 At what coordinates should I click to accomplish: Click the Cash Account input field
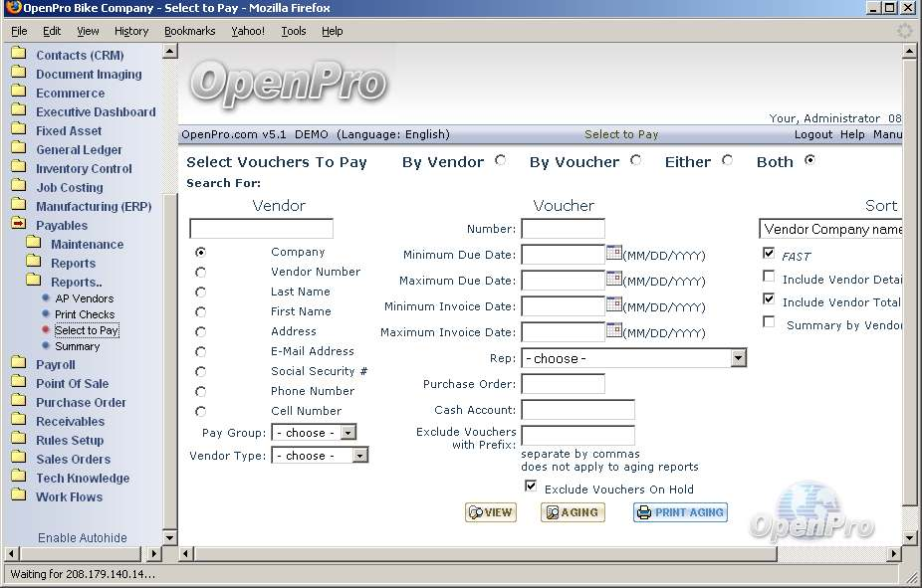578,410
